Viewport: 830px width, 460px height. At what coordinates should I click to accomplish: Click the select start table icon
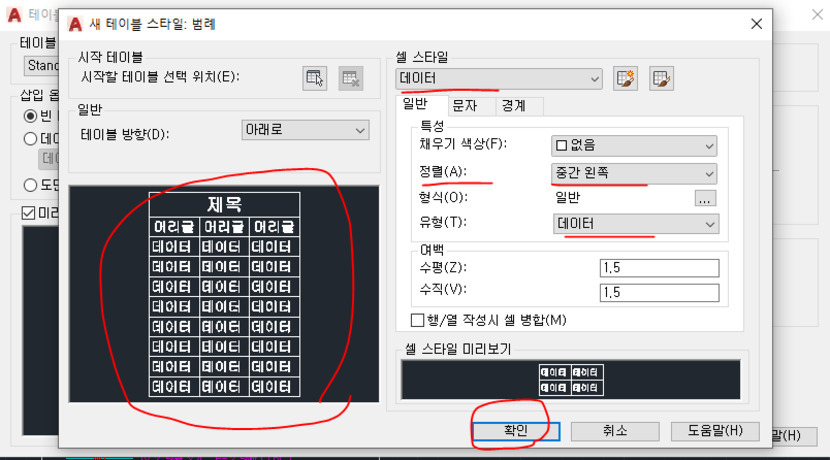(315, 77)
